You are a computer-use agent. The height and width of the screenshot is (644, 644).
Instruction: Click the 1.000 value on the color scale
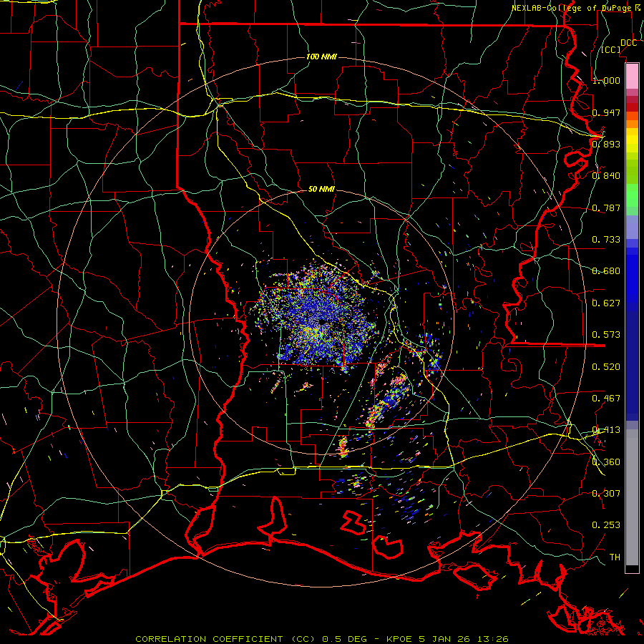coord(606,80)
